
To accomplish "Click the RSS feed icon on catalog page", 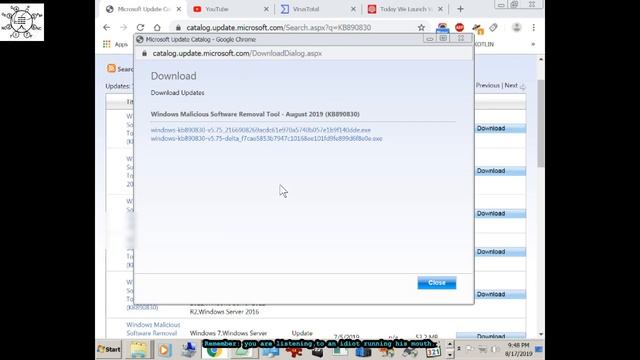I will tap(111, 69).
